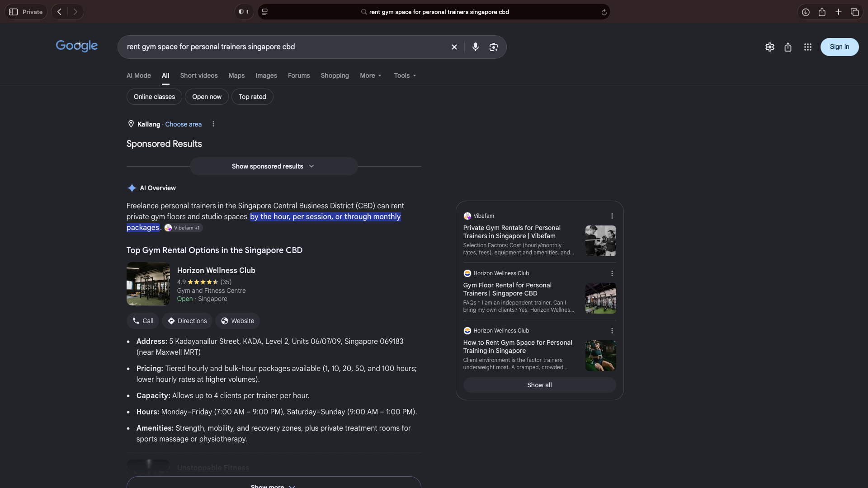Toggle the Online classes filter chip

click(x=154, y=97)
